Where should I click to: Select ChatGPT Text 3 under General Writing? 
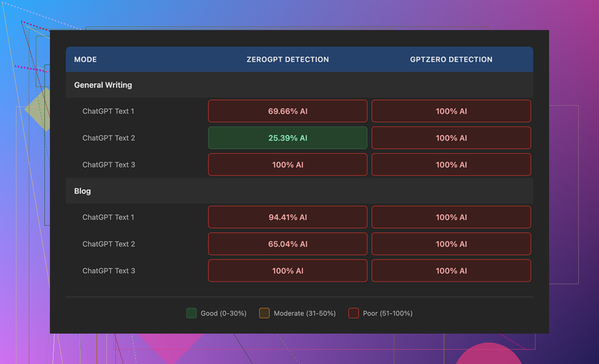coord(108,165)
